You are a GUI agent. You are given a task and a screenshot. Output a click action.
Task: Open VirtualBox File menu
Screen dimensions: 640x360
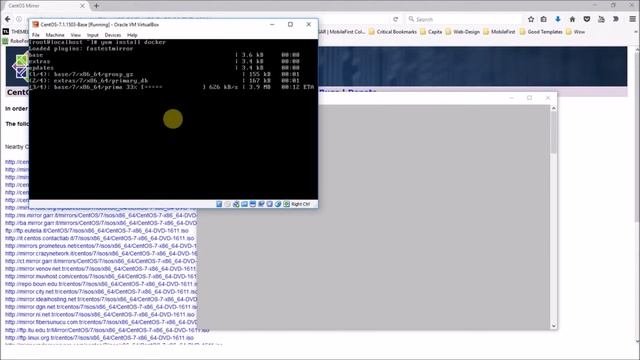tap(36, 35)
